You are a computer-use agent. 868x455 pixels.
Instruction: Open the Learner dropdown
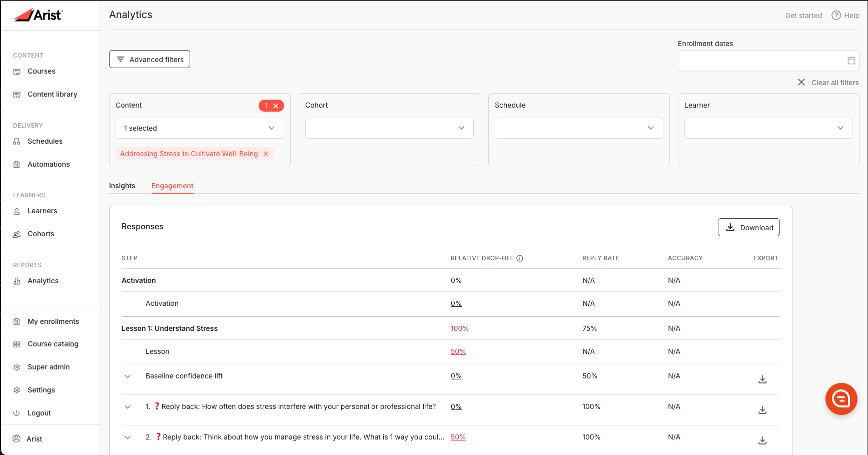(x=768, y=128)
